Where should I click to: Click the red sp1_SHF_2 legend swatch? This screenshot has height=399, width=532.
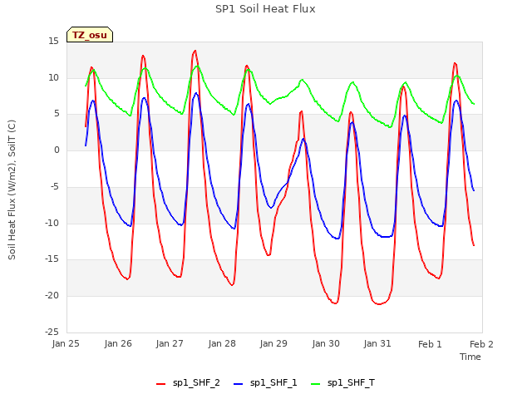[160, 384]
